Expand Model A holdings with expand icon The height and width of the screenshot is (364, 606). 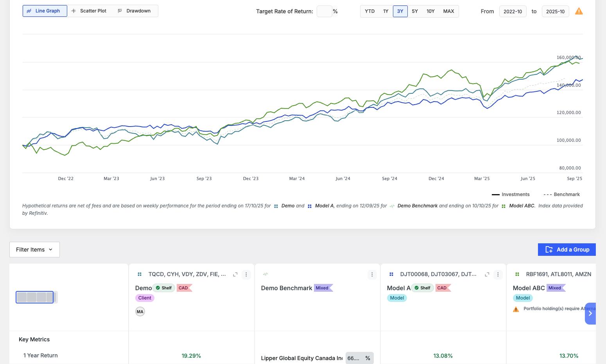[x=487, y=275]
